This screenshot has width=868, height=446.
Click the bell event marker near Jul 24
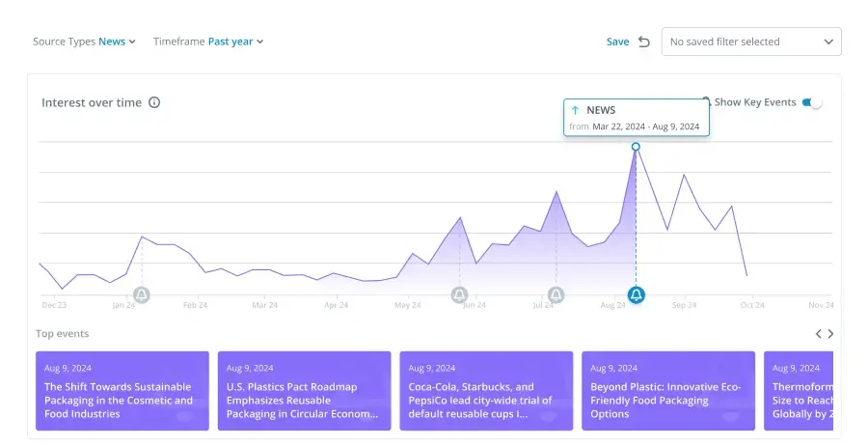[x=556, y=294]
